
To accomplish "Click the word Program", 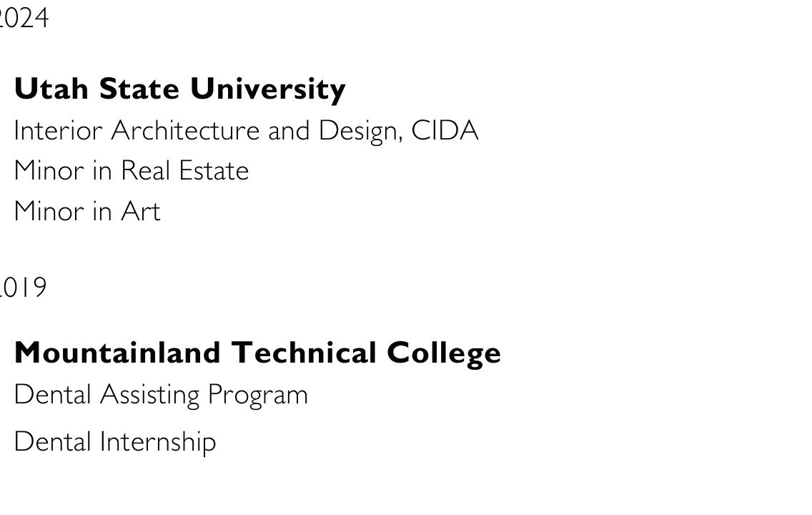I will (258, 396).
